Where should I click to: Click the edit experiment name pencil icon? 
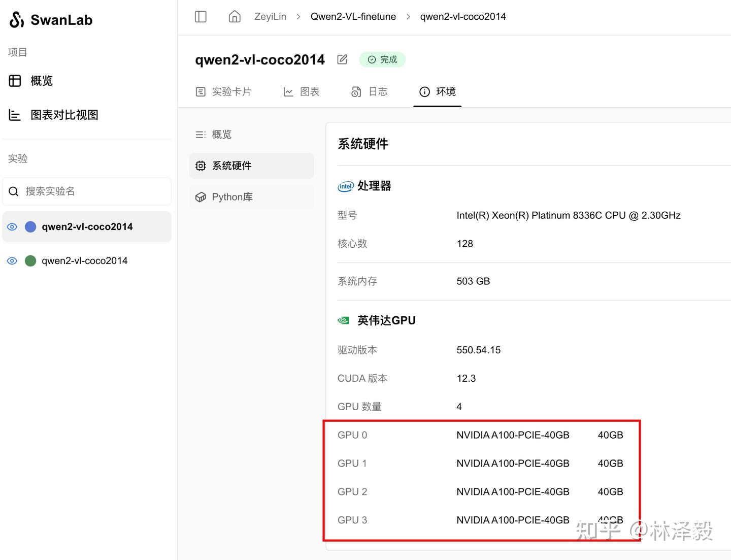pos(342,59)
